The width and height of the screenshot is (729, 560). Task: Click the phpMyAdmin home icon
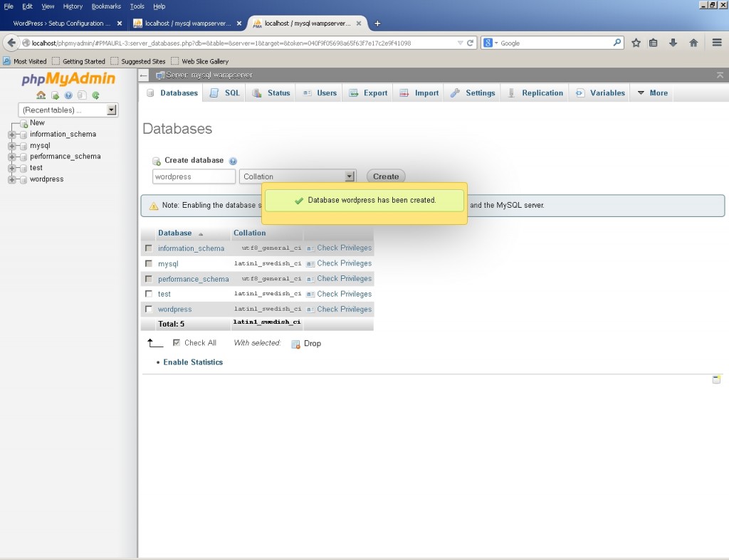tap(41, 95)
